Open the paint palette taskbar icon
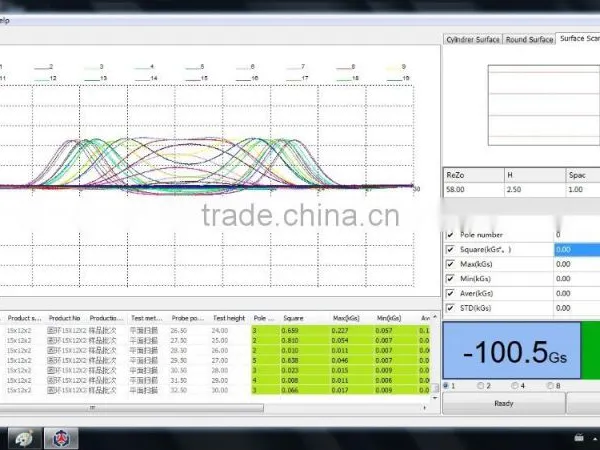The image size is (600, 450). pos(25,438)
